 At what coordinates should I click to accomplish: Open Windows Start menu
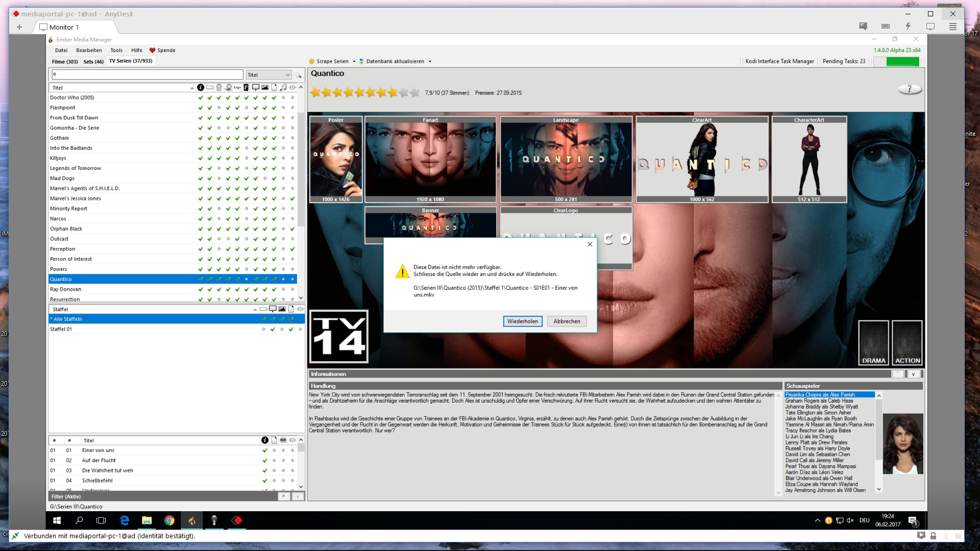pyautogui.click(x=57, y=520)
